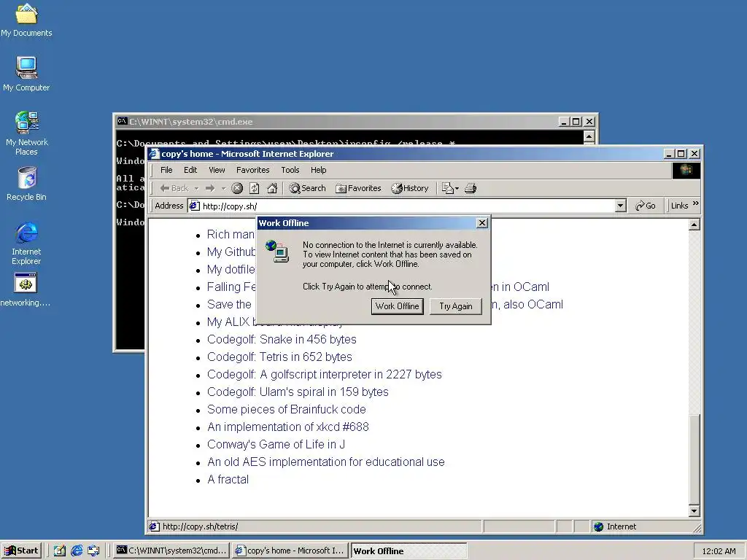Image resolution: width=747 pixels, height=560 pixels.
Task: Open the golfscript interpreter in 2227 bytes link
Action: [x=325, y=374]
